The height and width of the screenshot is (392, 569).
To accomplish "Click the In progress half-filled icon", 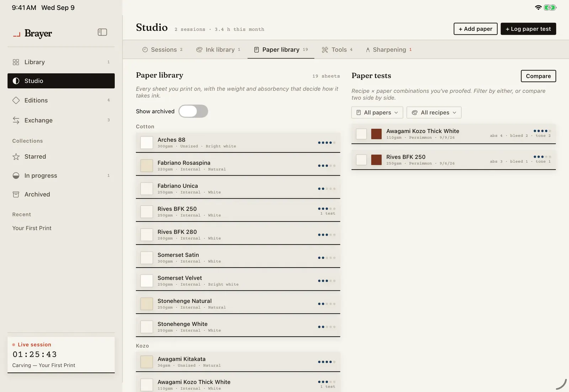I will 16,176.
